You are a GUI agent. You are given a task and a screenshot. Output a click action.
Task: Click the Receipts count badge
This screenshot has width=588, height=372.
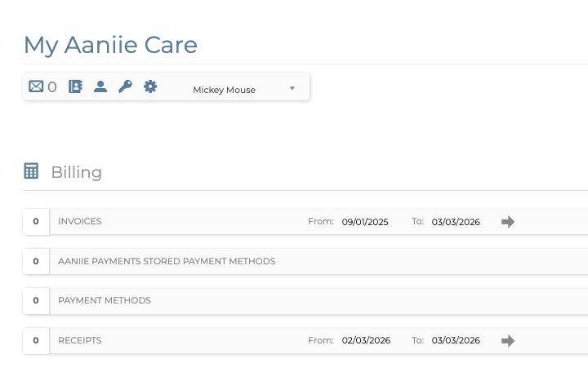click(36, 341)
